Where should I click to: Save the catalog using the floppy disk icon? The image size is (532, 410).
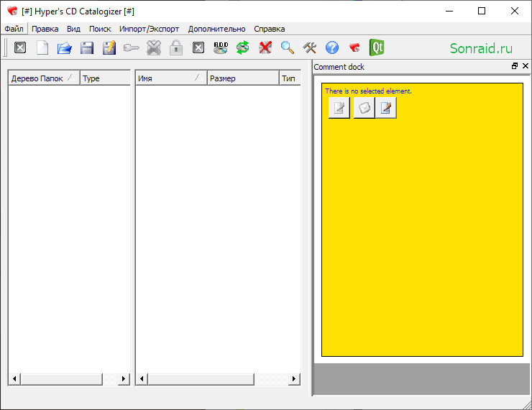coord(87,48)
